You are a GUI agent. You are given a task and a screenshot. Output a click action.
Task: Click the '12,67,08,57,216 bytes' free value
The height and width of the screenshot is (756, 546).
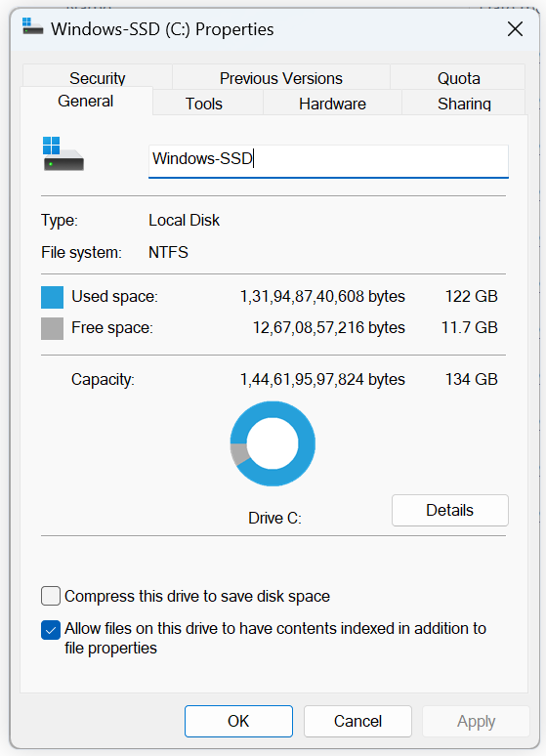click(x=329, y=327)
